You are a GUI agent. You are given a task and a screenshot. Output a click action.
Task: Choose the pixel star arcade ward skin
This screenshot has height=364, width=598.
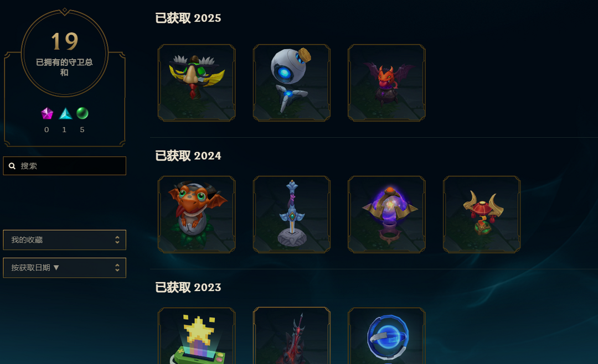pos(197,336)
